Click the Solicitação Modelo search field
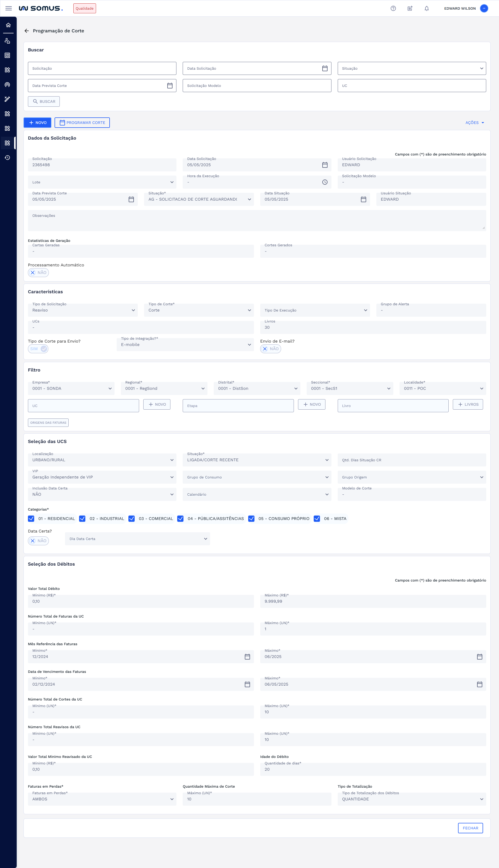The height and width of the screenshot is (868, 499). (x=257, y=86)
